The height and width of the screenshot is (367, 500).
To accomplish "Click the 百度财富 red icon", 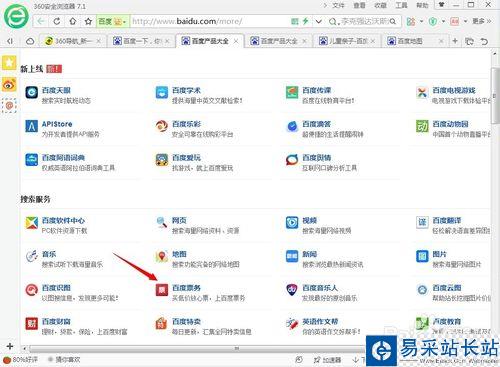I will (x=32, y=323).
